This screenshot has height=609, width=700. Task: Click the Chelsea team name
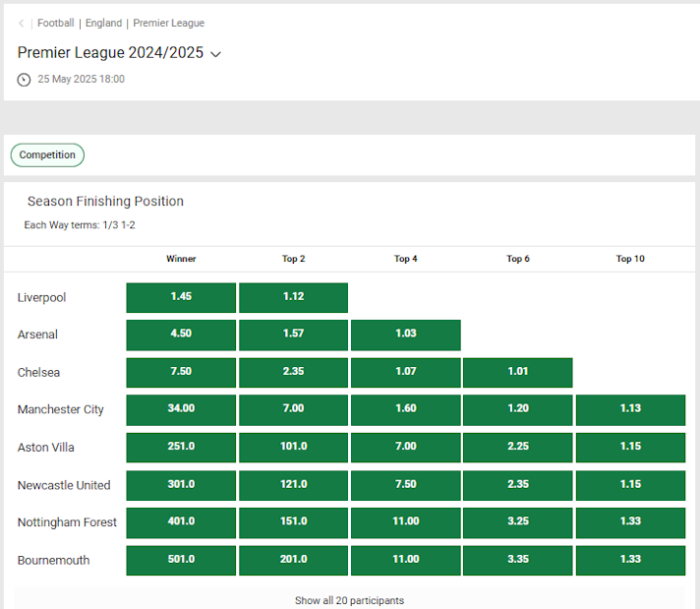38,372
